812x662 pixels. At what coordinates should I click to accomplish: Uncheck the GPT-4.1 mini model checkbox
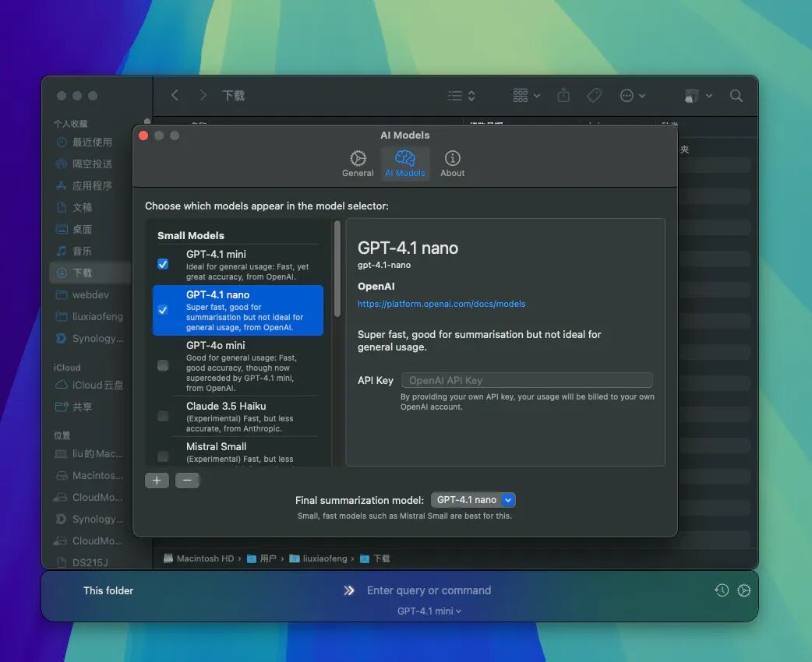click(163, 264)
